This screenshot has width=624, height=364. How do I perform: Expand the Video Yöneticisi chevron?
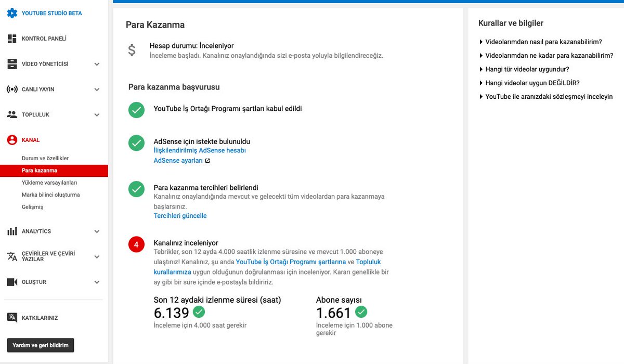point(97,64)
